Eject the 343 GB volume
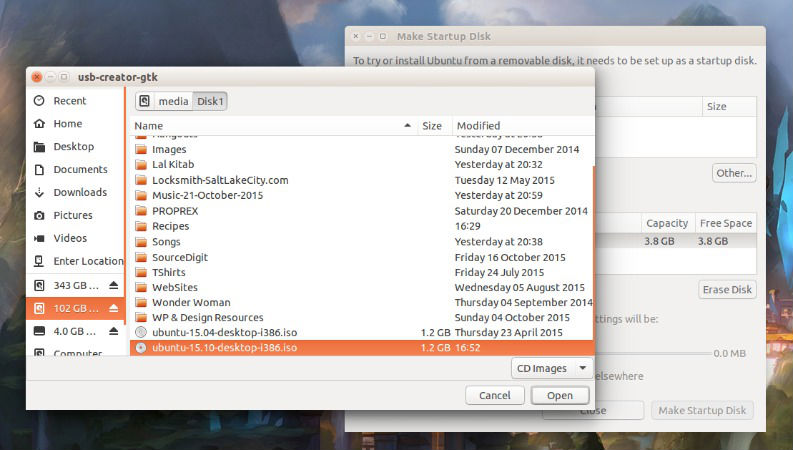 tap(114, 285)
